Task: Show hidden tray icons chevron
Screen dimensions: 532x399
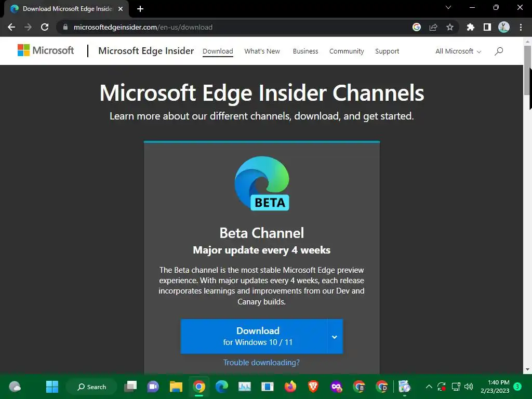Action: pyautogui.click(x=429, y=387)
